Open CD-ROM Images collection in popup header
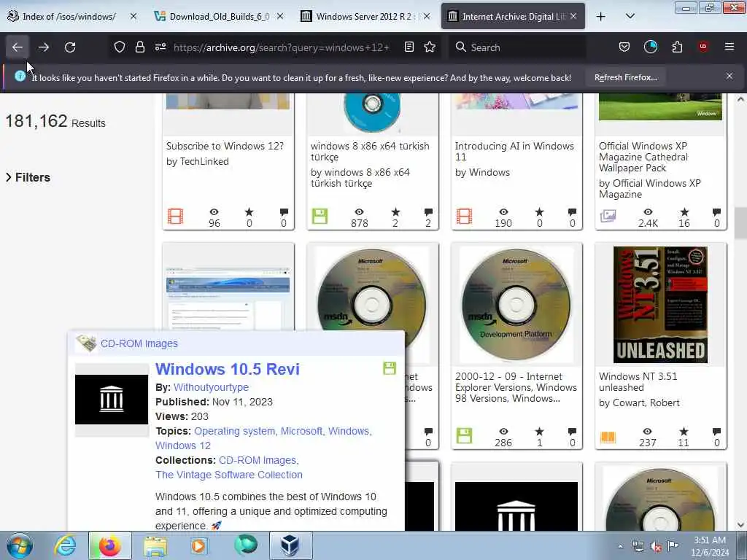747x560 pixels. pyautogui.click(x=139, y=343)
